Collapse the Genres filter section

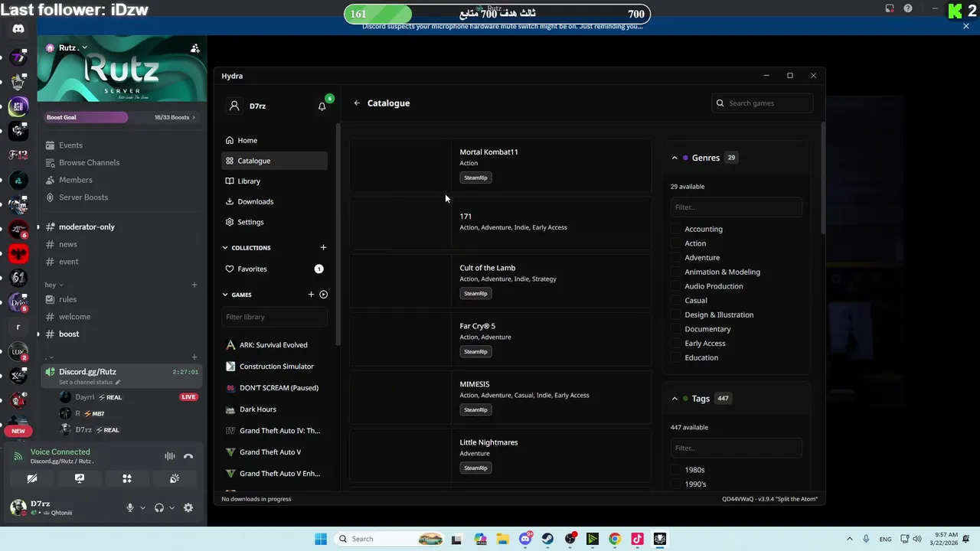click(675, 158)
